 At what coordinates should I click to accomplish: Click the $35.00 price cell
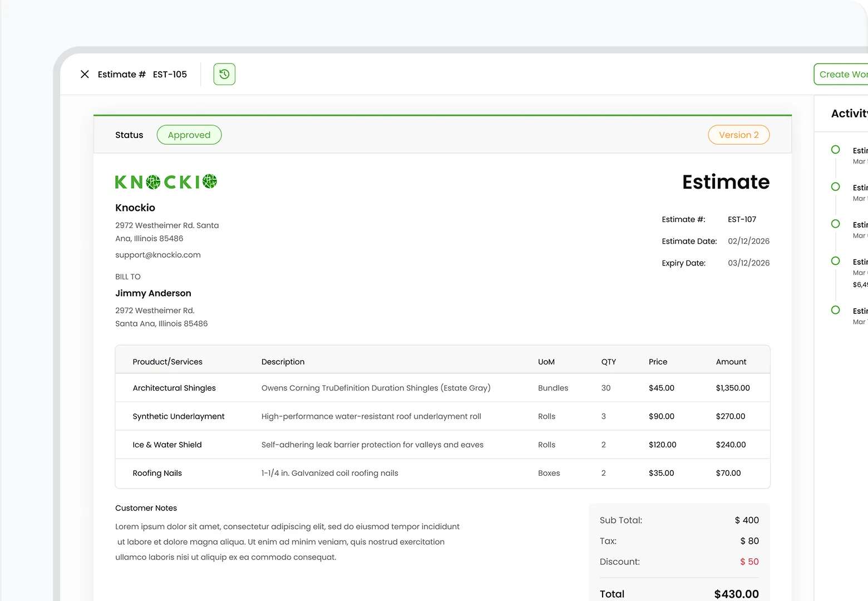pos(662,473)
